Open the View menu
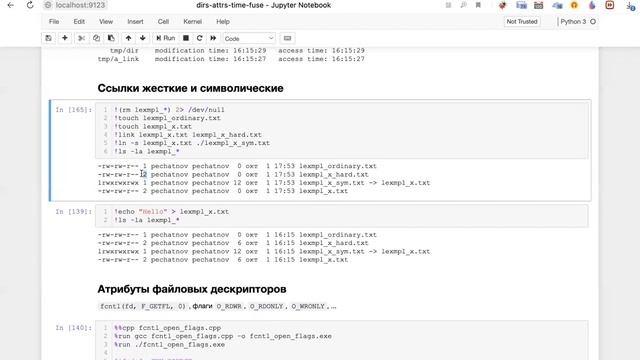The height and width of the screenshot is (360, 640). [106, 22]
